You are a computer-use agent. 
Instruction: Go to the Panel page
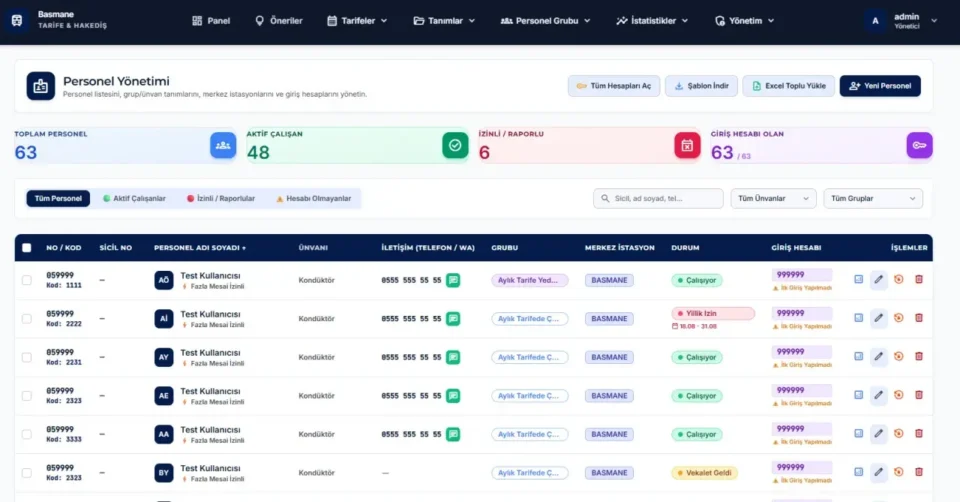coord(211,21)
